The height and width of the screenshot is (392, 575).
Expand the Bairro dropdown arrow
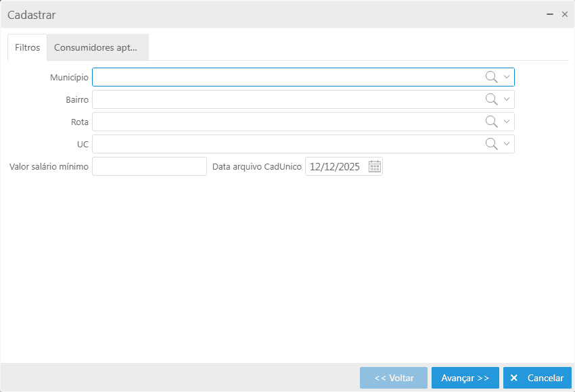[x=507, y=99]
